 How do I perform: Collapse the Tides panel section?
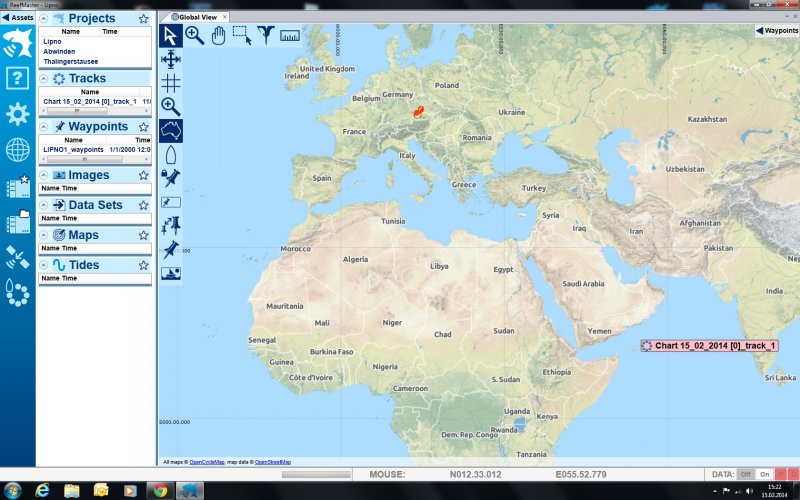[45, 265]
